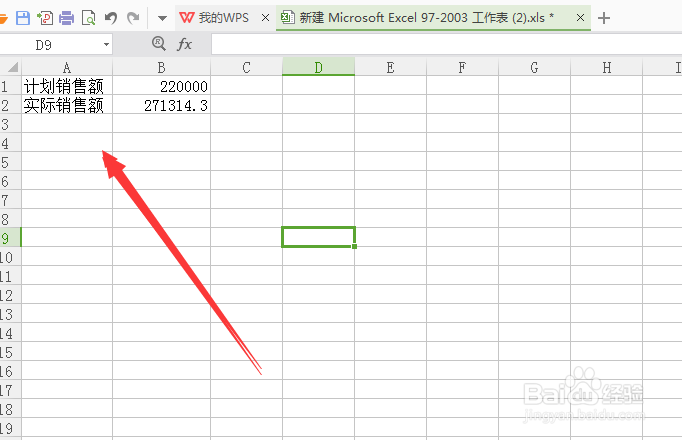Image resolution: width=682 pixels, height=440 pixels.
Task: Select row 16 header
Action: (x=10, y=370)
